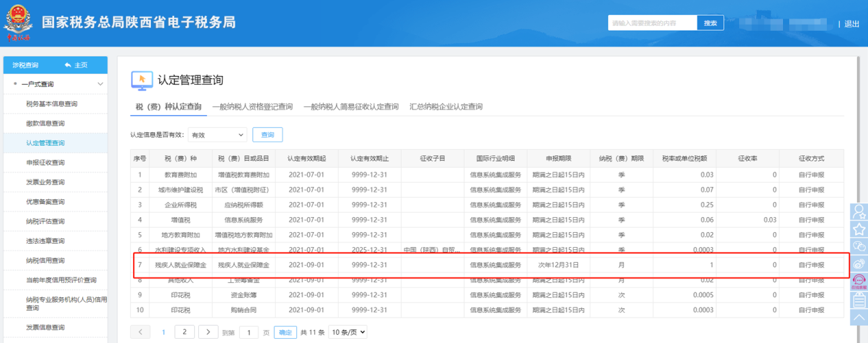Click the 主页 back arrow icon
Screen dimensions: 868x343
point(68,65)
